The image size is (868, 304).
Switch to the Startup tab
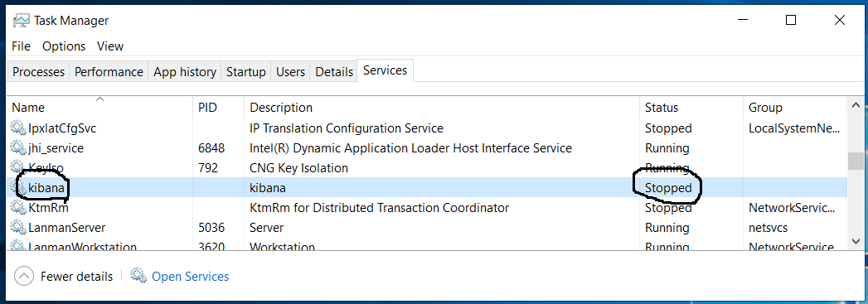tap(246, 72)
